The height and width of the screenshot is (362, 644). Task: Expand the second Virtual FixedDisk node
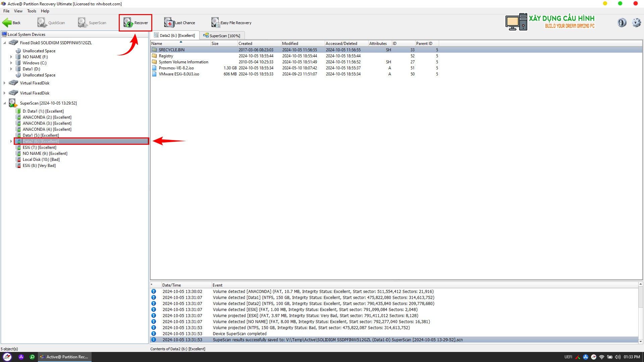click(5, 93)
